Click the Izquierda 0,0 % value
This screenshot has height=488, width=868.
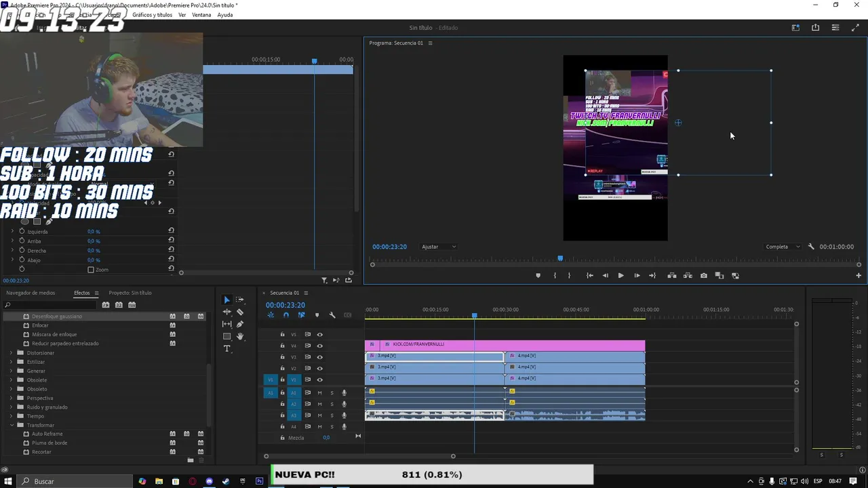[x=94, y=232]
